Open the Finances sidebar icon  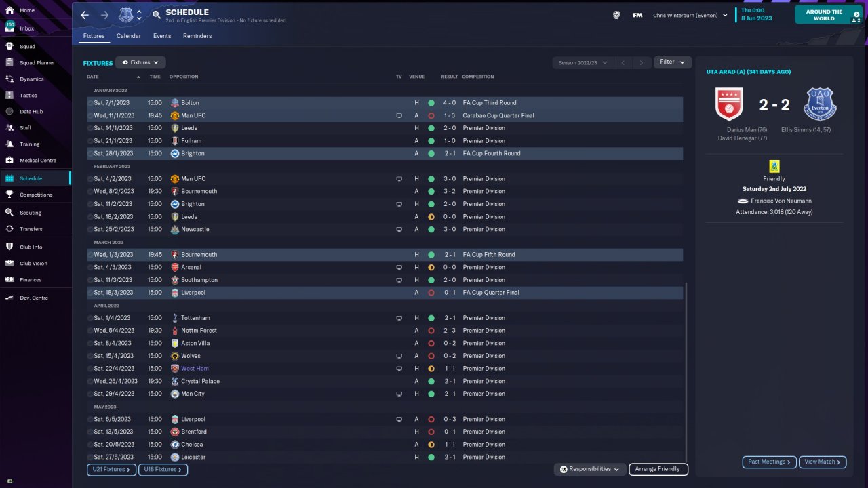[x=9, y=280]
